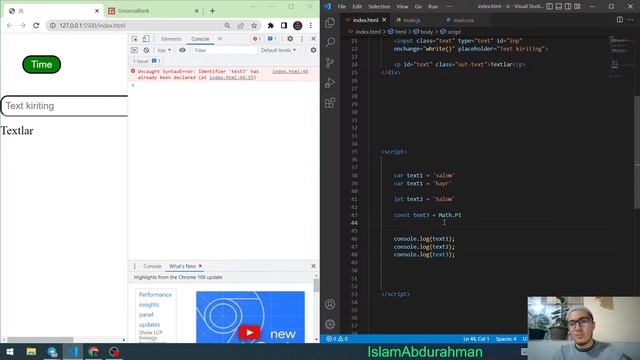Click green Time button on webpage
640x360 pixels.
[x=42, y=64]
